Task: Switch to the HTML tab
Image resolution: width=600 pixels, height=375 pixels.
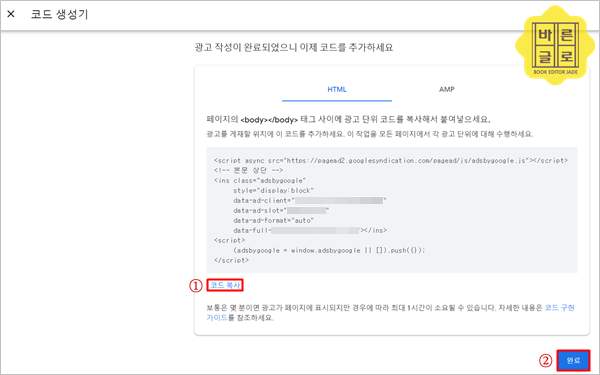Action: (x=337, y=90)
